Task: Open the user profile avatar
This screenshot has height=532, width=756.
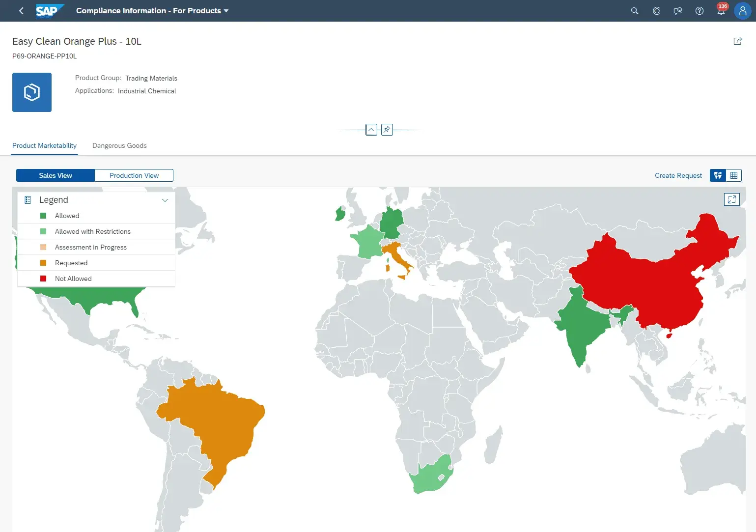Action: (743, 11)
